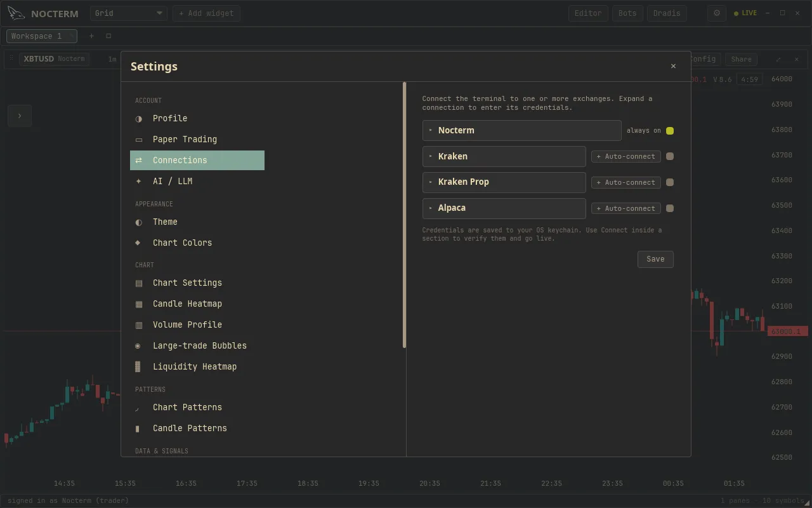
Task: Click the Profile icon in settings sidebar
Action: [x=139, y=119]
